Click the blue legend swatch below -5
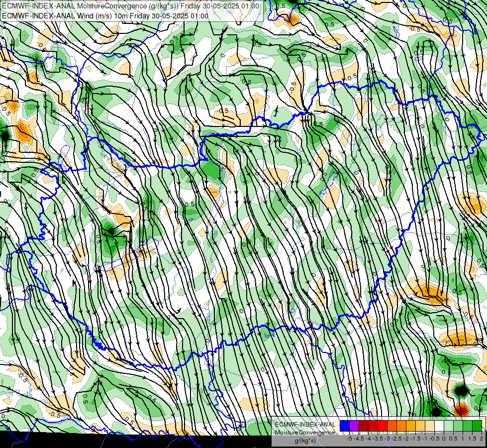Screen dimensions: 487x448 coord(345,426)
